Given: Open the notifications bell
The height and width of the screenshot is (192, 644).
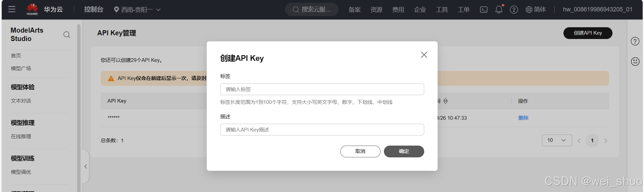Looking at the screenshot, I should tap(499, 9).
